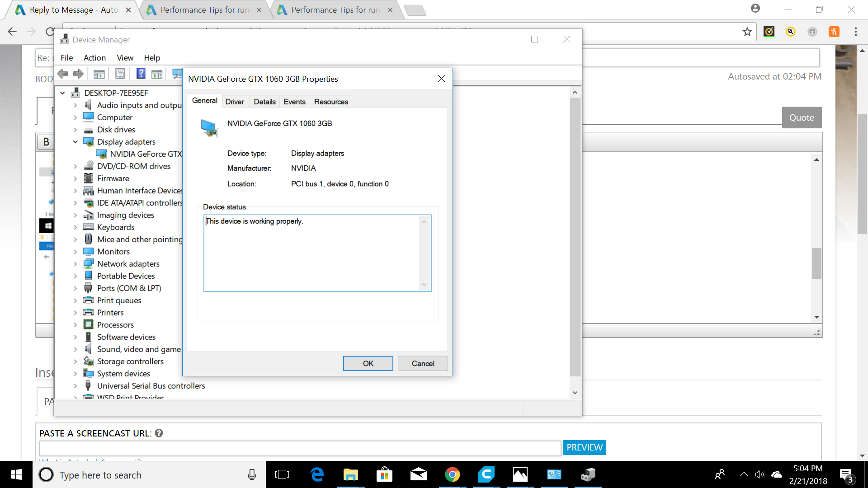Expand the Processors category
This screenshot has height=488, width=868.
[75, 325]
